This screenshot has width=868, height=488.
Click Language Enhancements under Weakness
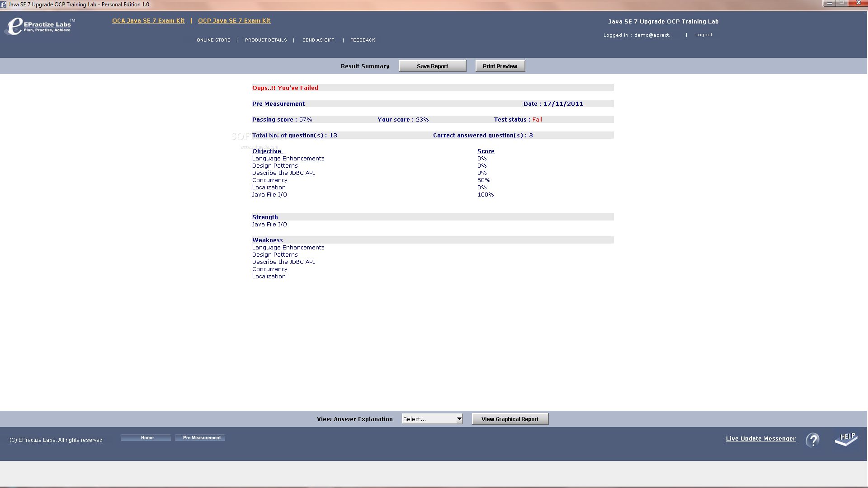(288, 248)
